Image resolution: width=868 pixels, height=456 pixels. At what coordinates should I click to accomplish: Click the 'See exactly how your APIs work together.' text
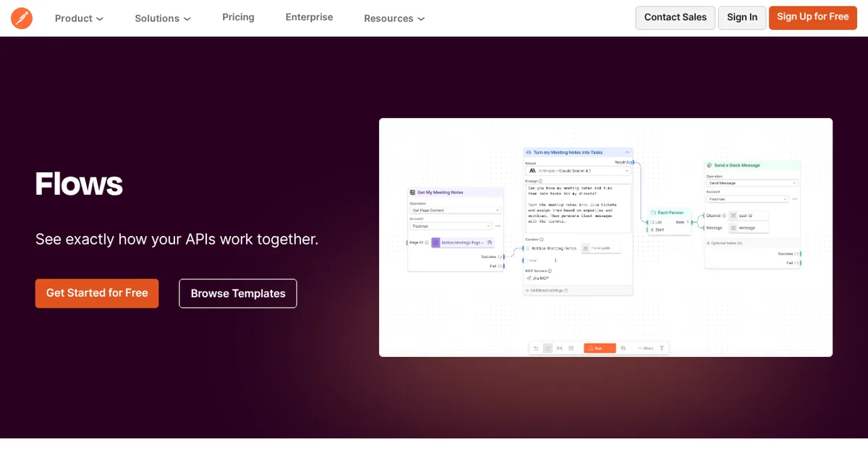coord(177,239)
